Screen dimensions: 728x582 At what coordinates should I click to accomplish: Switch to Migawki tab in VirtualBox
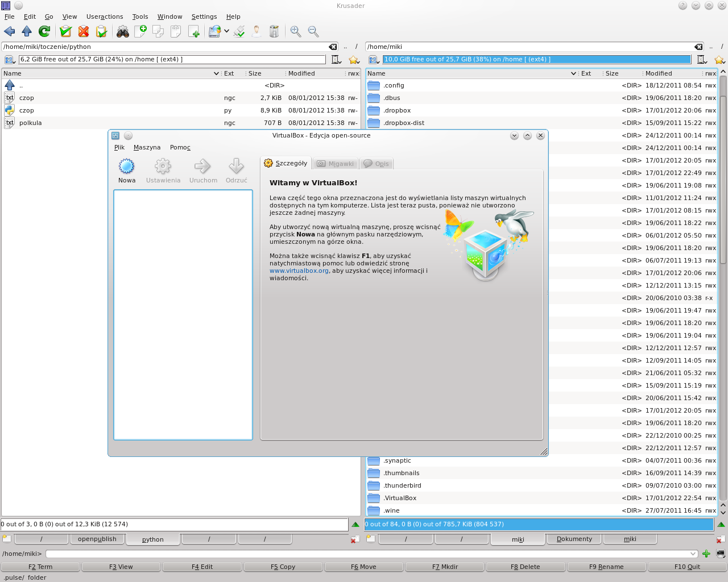336,164
